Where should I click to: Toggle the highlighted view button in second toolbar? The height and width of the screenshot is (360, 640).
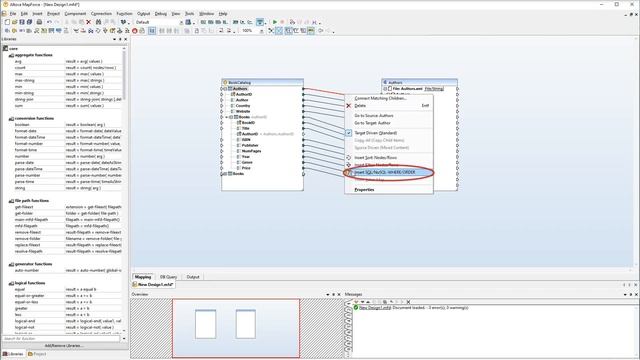(x=152, y=31)
